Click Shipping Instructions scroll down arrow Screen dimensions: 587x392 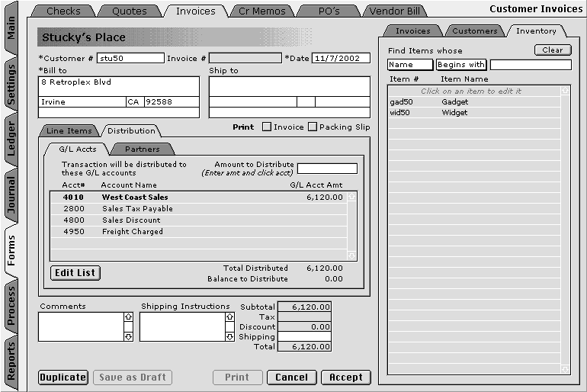point(230,336)
